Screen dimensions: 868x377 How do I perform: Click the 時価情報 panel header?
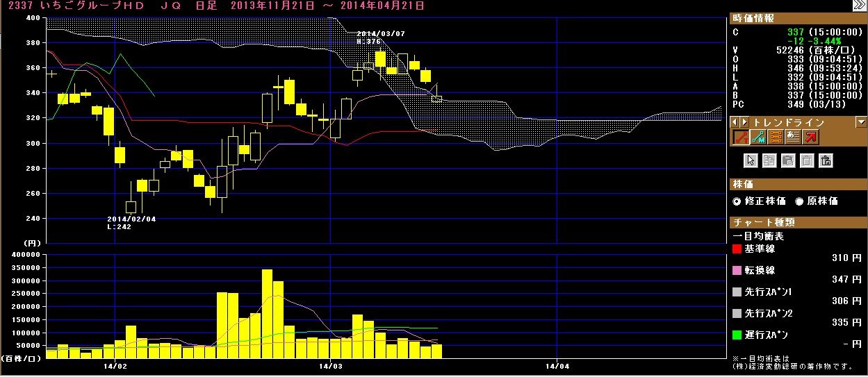click(798, 19)
